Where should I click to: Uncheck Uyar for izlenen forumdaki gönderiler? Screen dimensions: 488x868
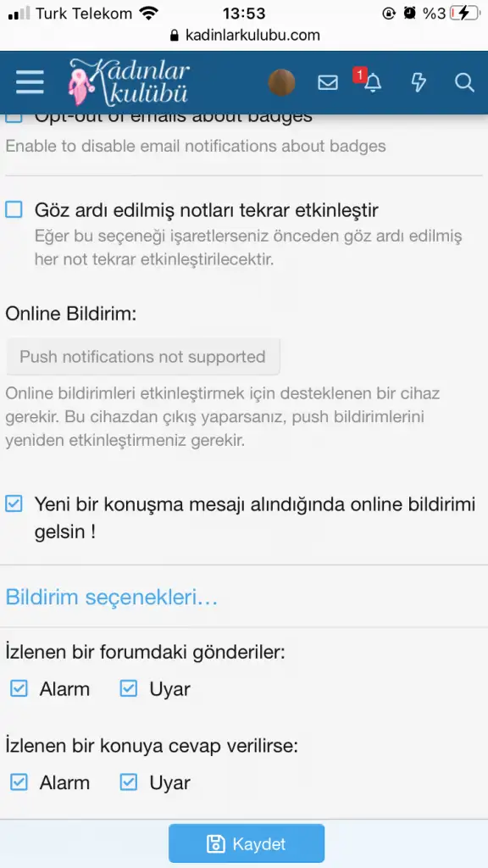(129, 688)
